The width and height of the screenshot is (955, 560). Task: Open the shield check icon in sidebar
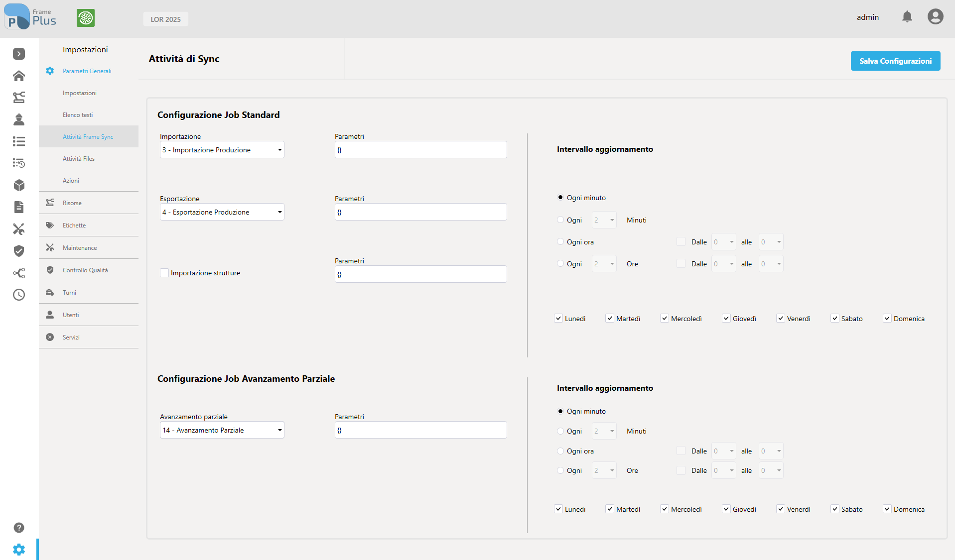click(x=19, y=251)
